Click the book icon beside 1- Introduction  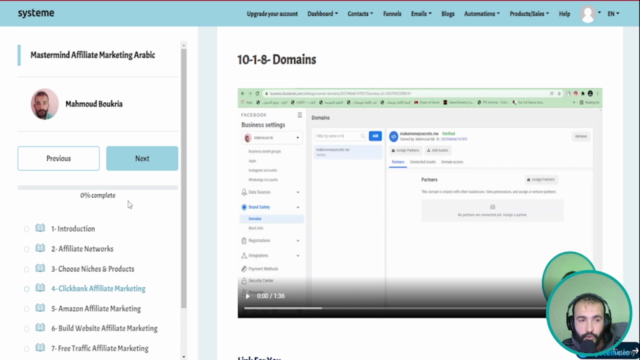40,228
